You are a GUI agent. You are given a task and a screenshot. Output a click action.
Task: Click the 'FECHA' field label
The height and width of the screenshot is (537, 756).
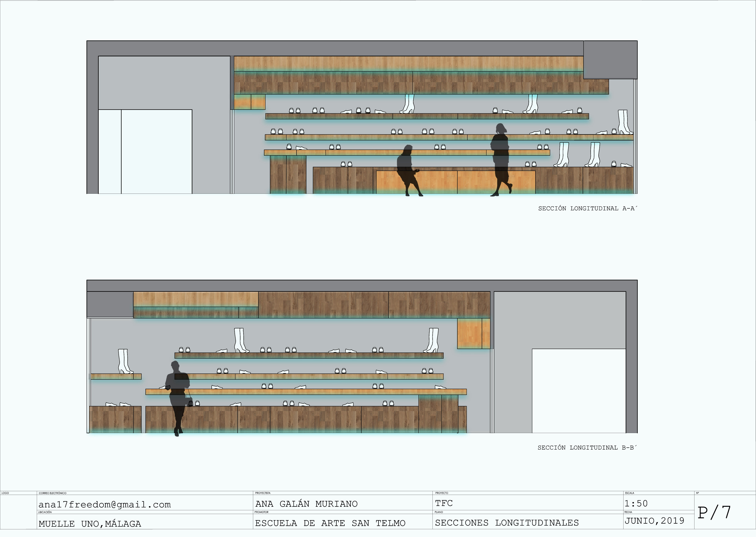point(628,512)
